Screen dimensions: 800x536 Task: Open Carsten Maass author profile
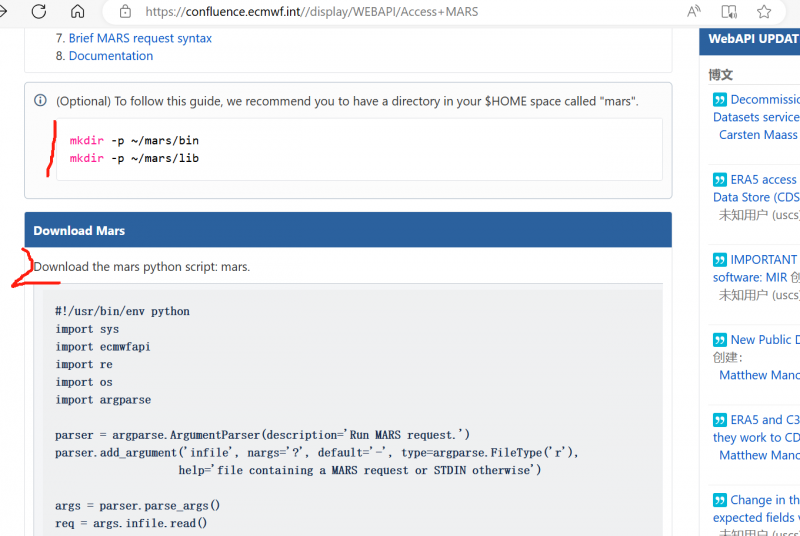(758, 135)
